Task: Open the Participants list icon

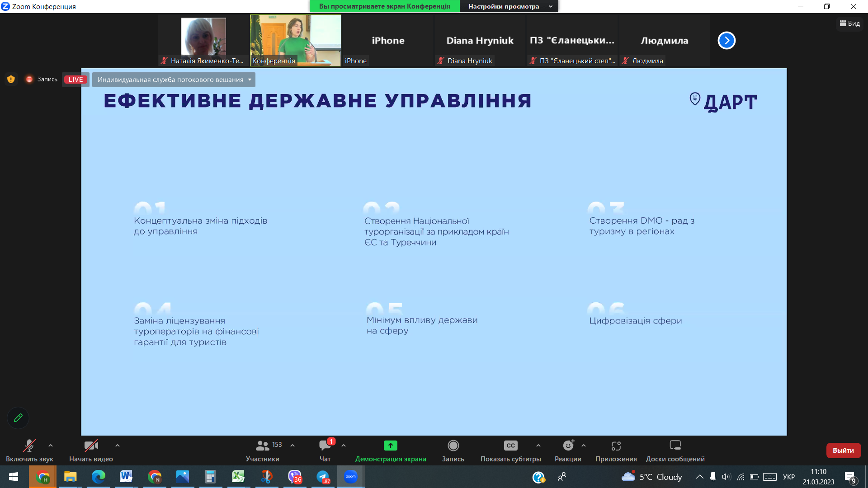Action: pyautogui.click(x=262, y=446)
